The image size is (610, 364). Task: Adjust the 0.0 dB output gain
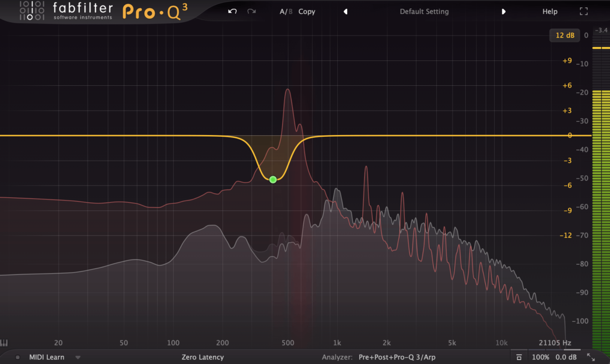click(566, 357)
